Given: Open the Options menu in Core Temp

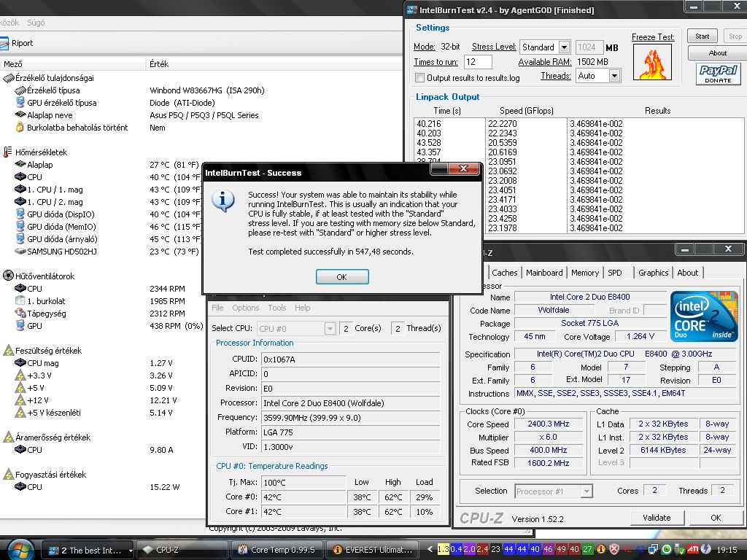Looking at the screenshot, I should coord(245,308).
